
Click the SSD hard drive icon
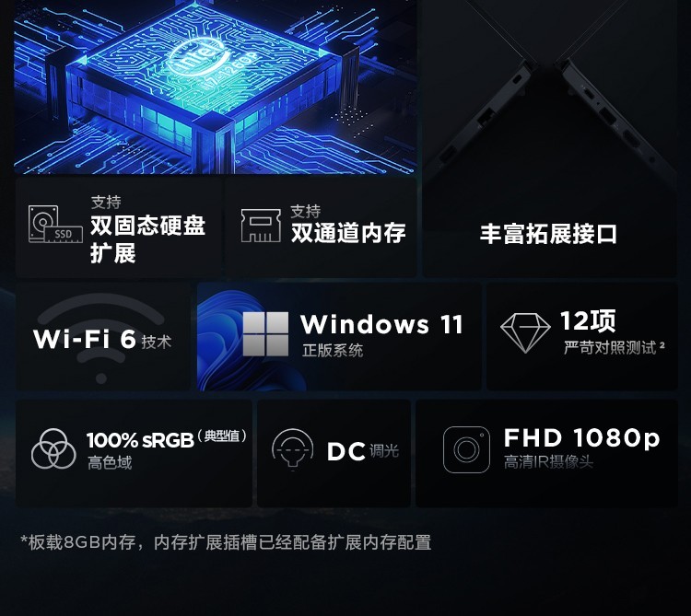point(55,224)
